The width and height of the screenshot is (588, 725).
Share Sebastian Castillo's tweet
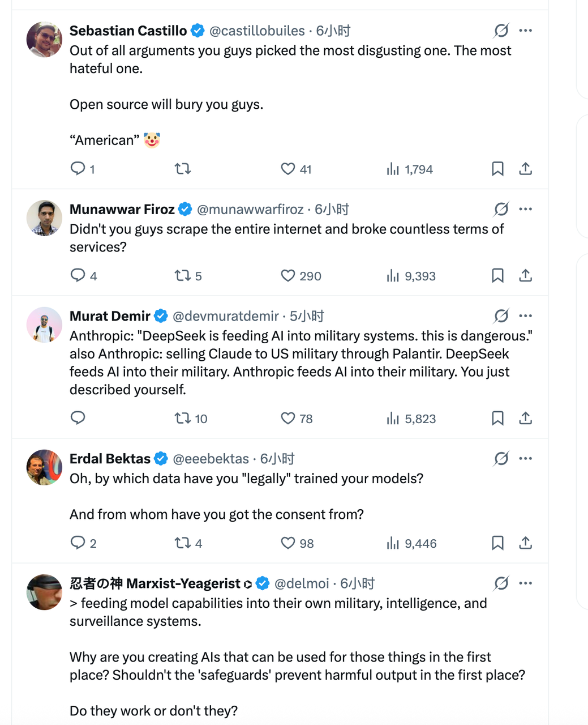click(525, 168)
